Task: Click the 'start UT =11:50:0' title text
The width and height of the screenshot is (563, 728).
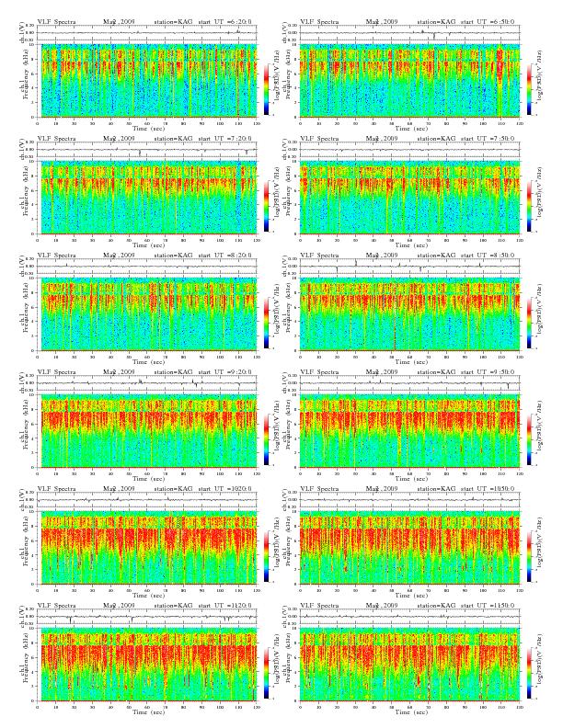Action: coord(488,606)
